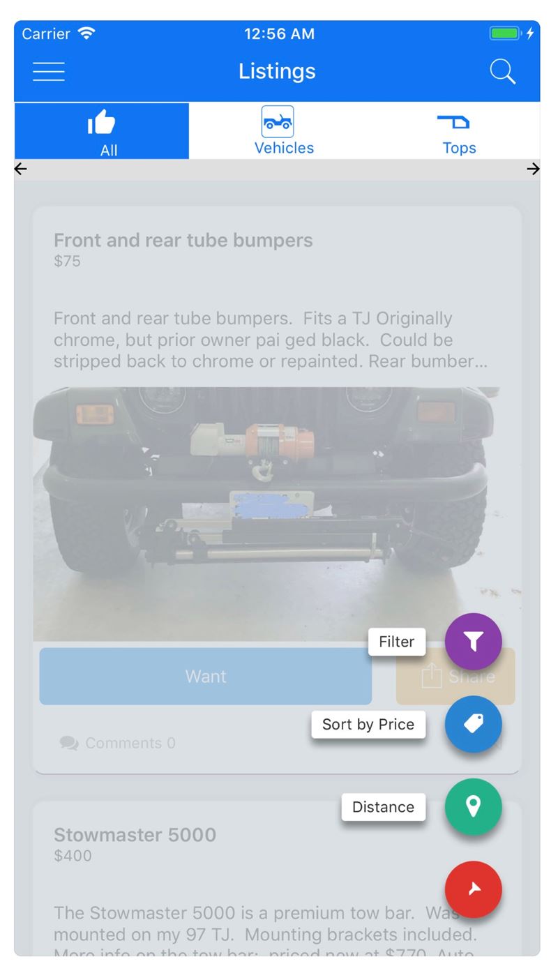The height and width of the screenshot is (980, 558).
Task: Click the right arrow under tabs
Action: 533,168
